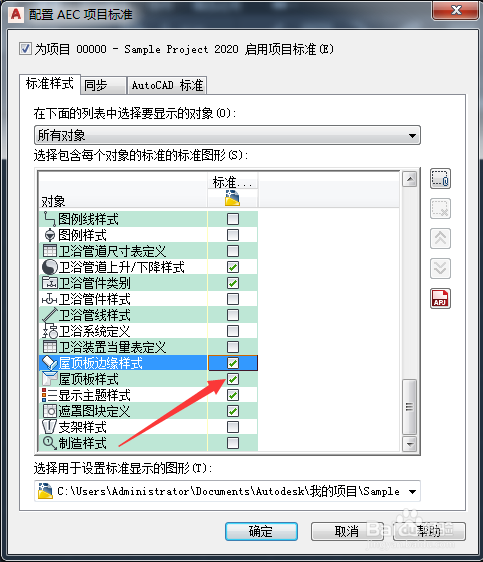Click the standards drawing icon in column header

click(232, 198)
